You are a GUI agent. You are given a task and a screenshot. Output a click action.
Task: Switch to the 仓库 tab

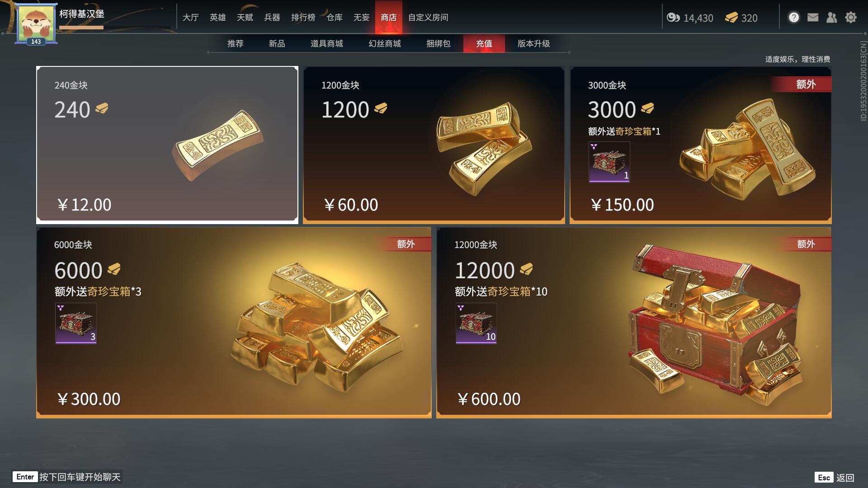335,17
